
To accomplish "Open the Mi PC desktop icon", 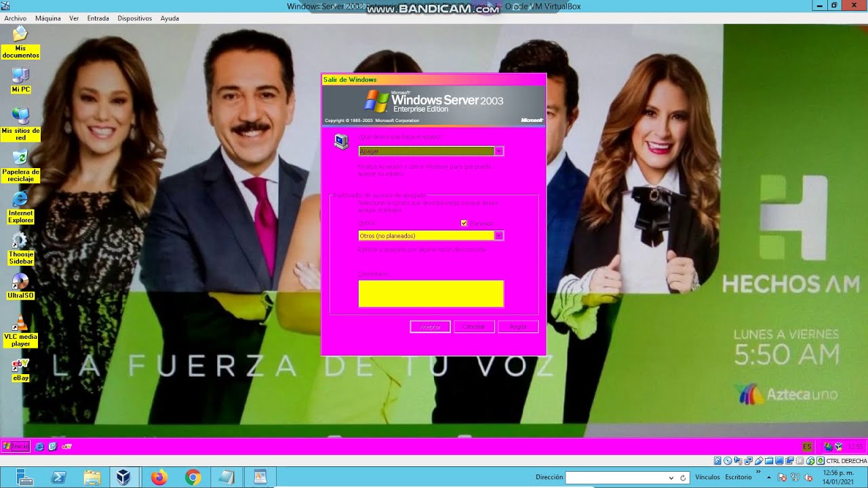I will (20, 80).
